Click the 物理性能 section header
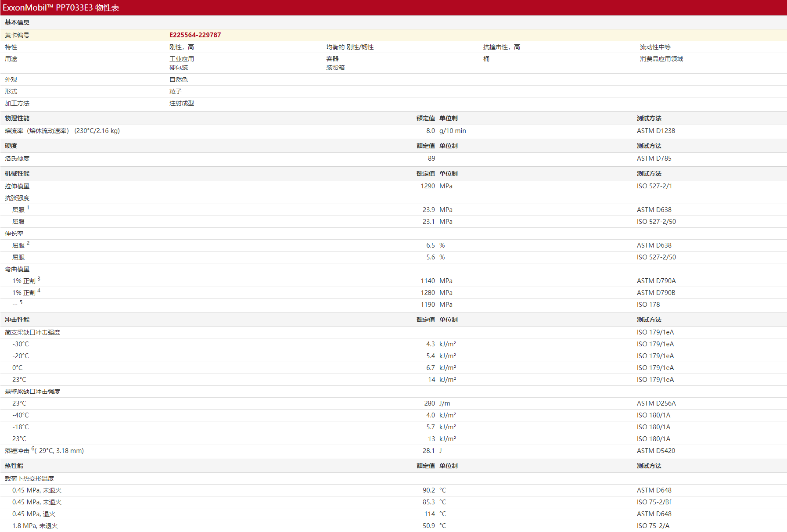The height and width of the screenshot is (532, 787). tap(17, 118)
